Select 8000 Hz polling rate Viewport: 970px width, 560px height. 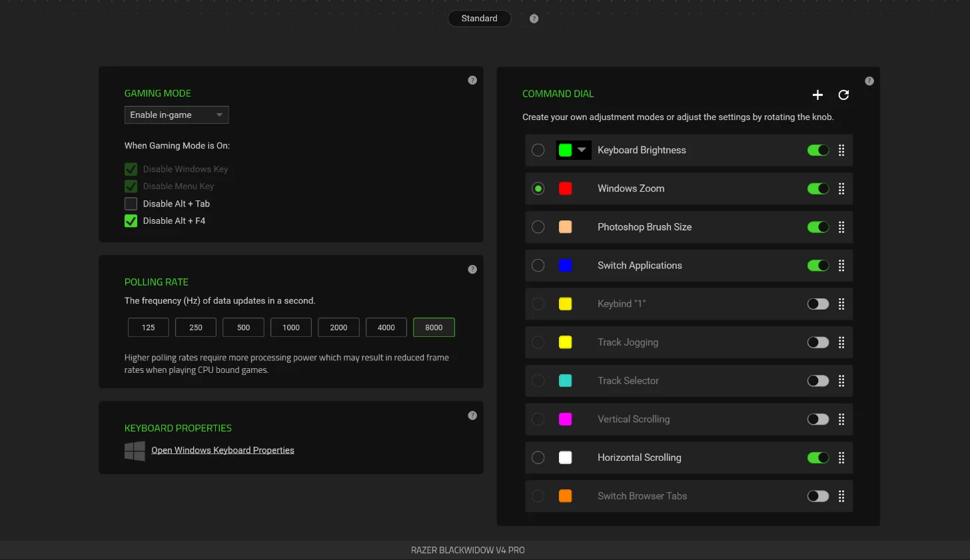point(434,328)
